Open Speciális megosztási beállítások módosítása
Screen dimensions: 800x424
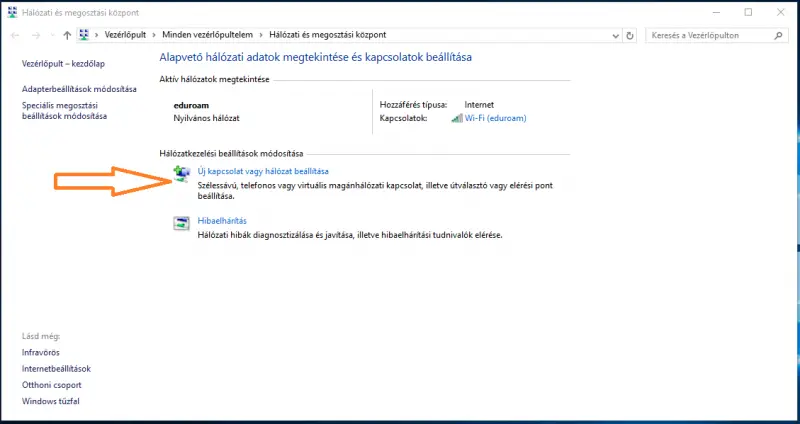coord(64,109)
